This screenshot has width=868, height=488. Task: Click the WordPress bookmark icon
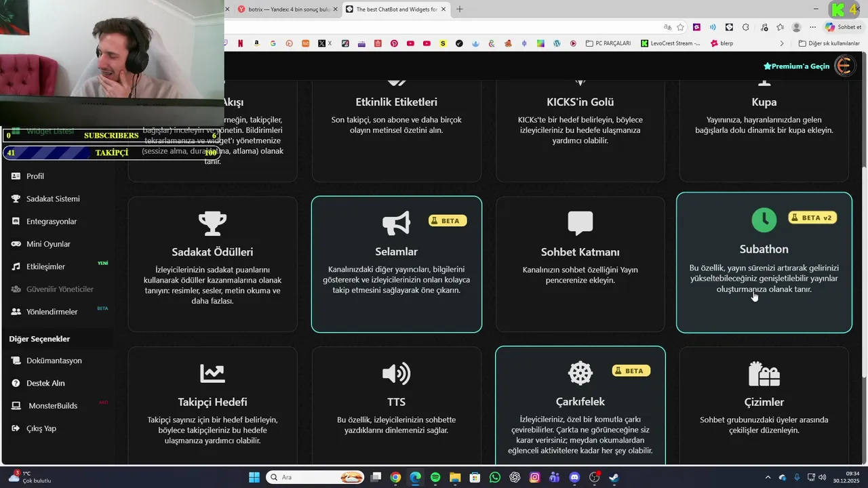point(557,43)
